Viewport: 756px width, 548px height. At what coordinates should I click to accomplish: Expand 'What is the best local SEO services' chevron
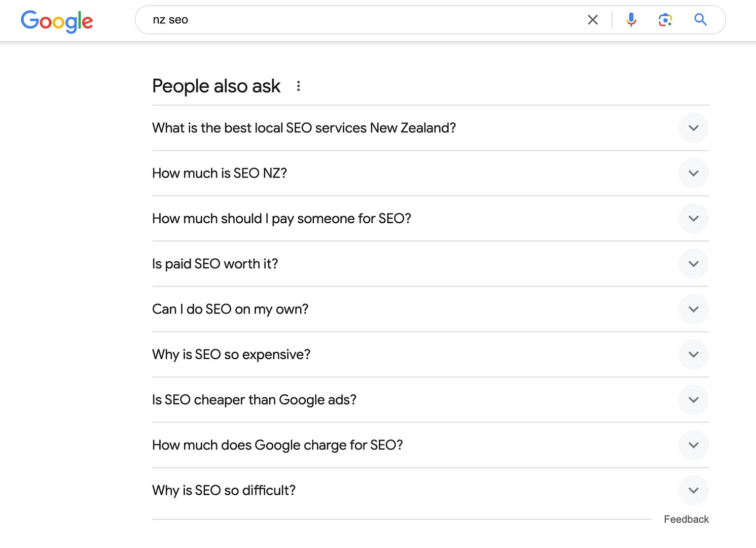coord(693,128)
